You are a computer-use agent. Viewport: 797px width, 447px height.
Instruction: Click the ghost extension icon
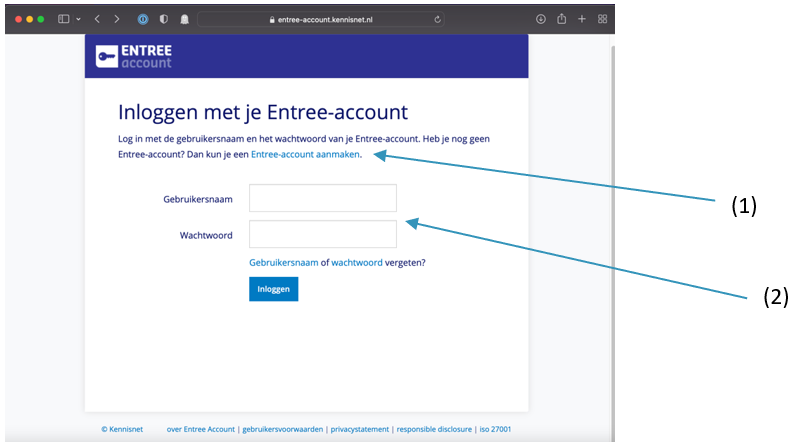[x=185, y=19]
